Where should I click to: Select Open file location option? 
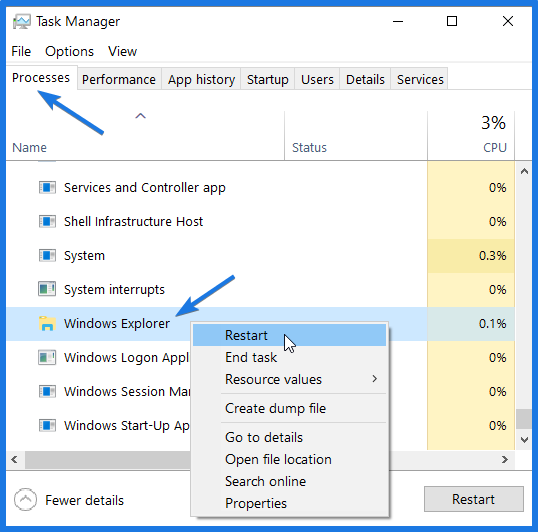289,459
